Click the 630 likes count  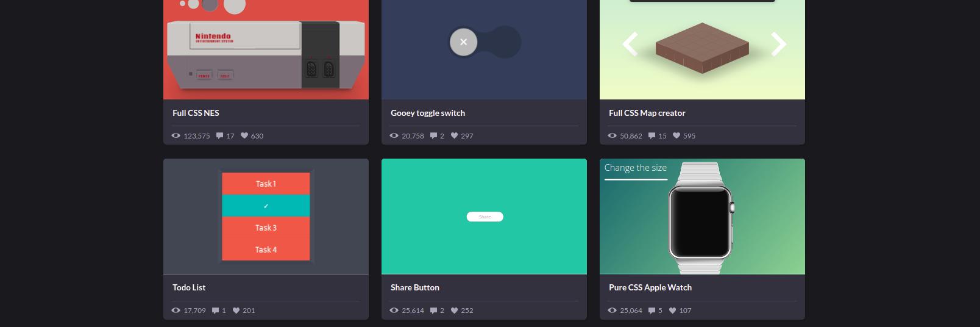pos(257,136)
